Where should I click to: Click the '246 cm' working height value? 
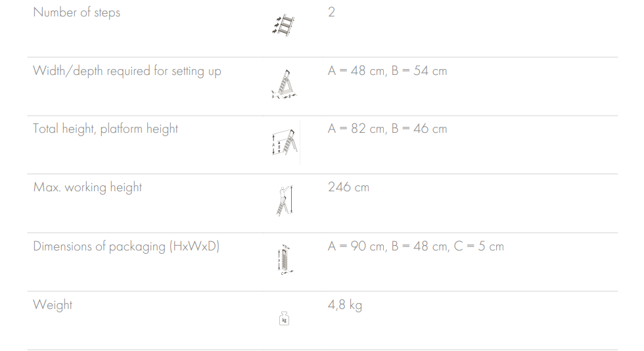click(348, 187)
